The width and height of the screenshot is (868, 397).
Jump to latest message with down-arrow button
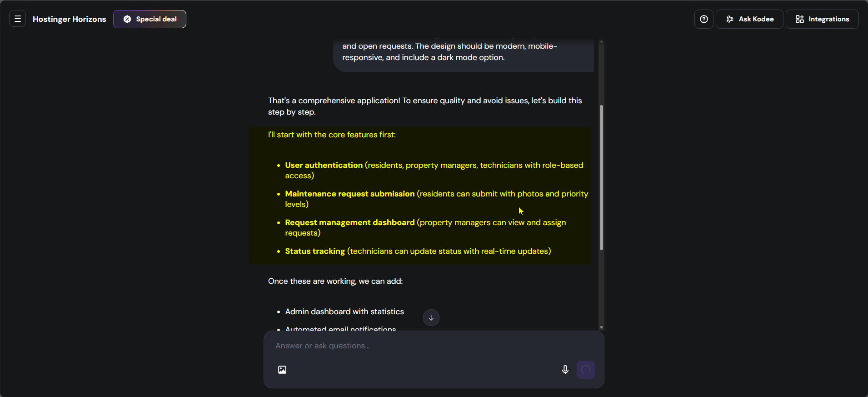tap(431, 317)
